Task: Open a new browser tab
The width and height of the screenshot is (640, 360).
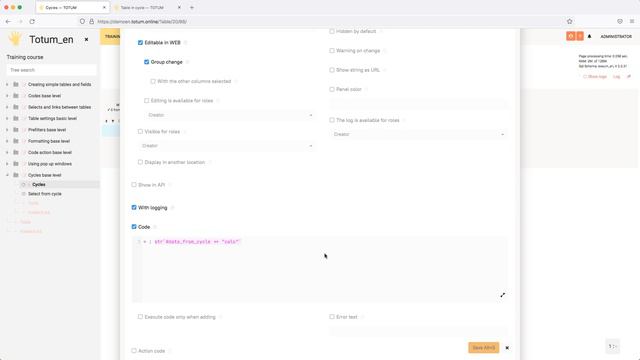Action: coord(192,7)
